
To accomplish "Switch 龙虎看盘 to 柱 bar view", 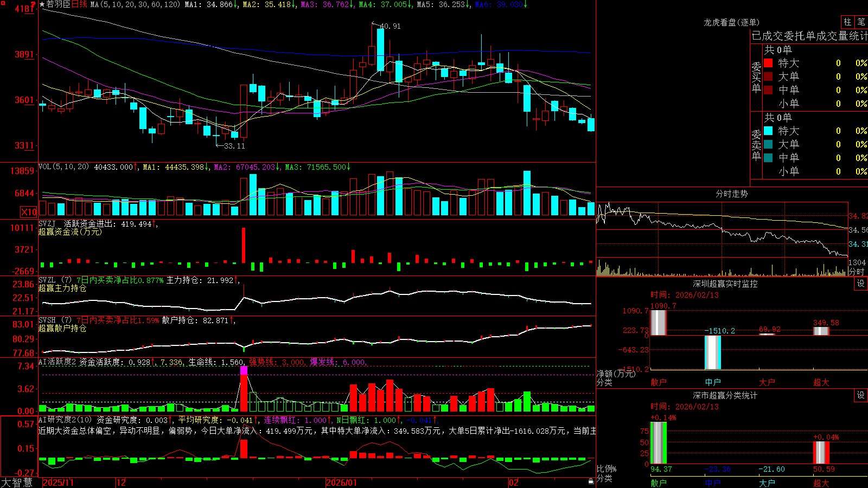I will (847, 22).
